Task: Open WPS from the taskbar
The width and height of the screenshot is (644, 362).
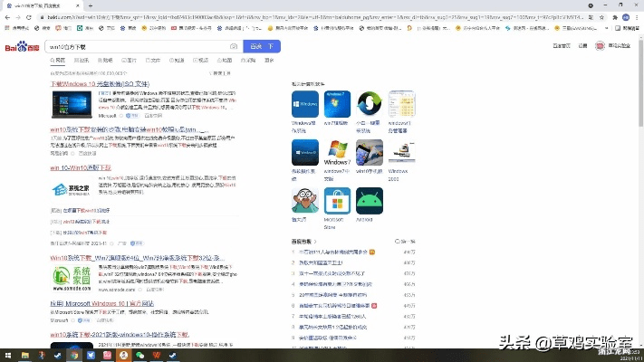Action: 157,356
